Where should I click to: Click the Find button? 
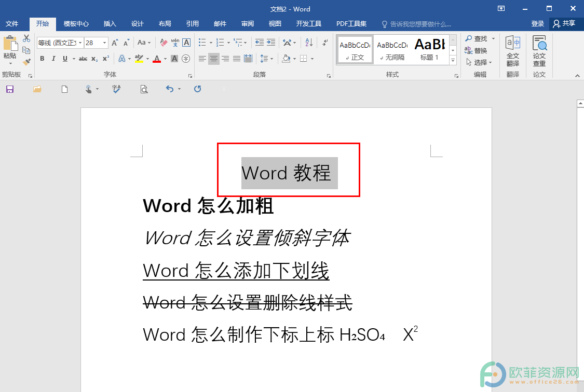pyautogui.click(x=477, y=39)
